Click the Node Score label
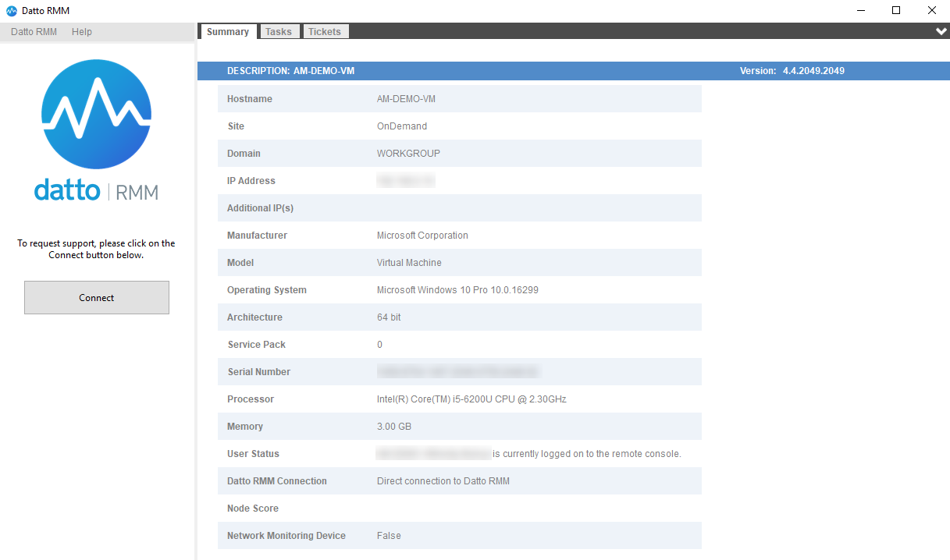 point(253,509)
